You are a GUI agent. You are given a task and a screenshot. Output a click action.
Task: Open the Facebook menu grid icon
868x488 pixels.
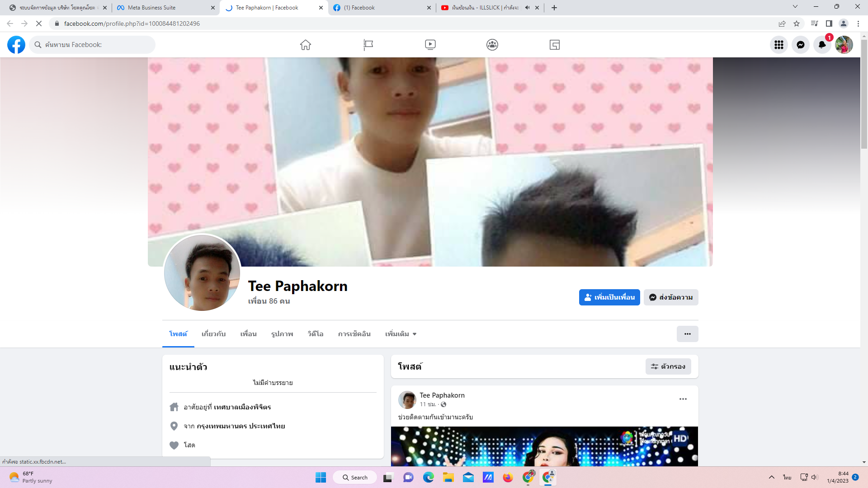point(779,45)
